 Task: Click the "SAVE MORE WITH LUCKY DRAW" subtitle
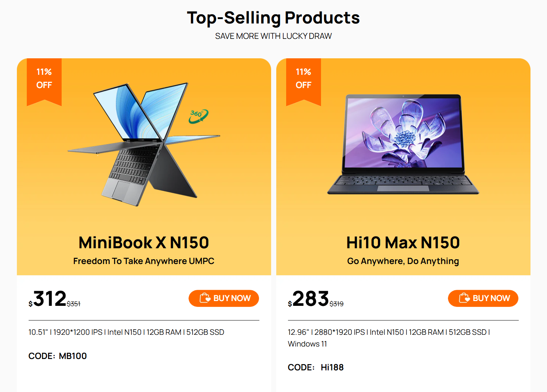273,36
